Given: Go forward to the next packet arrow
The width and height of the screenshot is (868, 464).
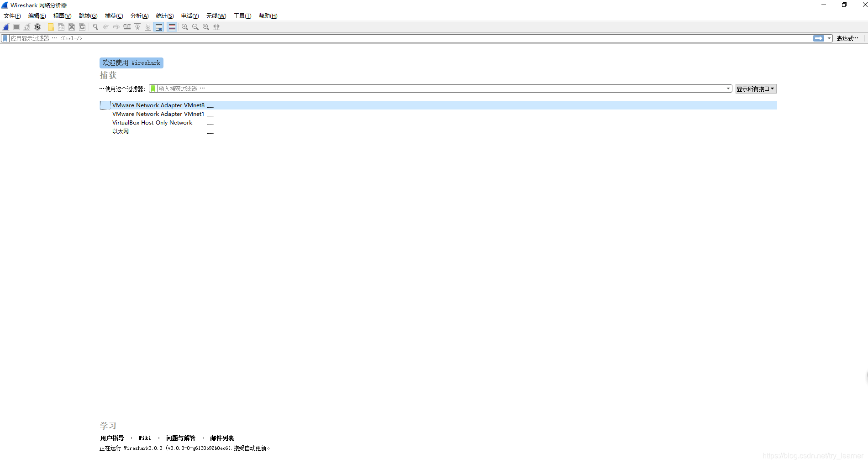Looking at the screenshot, I should [x=116, y=27].
